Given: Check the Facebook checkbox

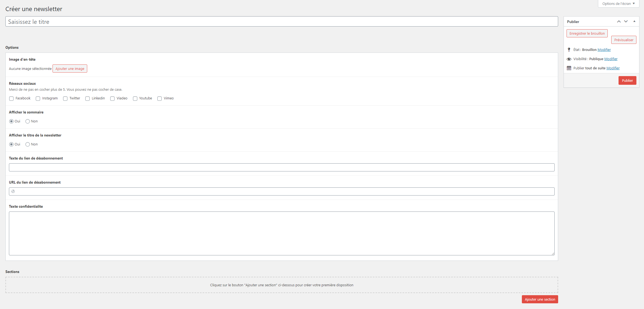Looking at the screenshot, I should pyautogui.click(x=11, y=99).
